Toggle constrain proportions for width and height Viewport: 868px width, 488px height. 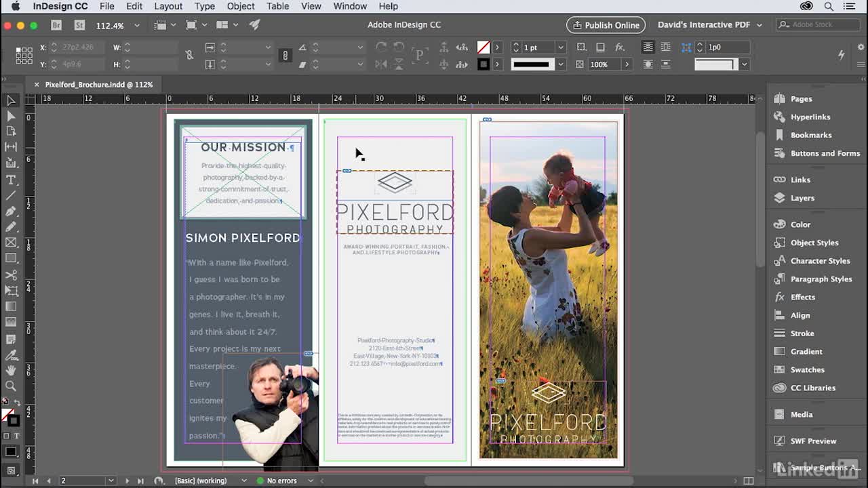pyautogui.click(x=189, y=56)
